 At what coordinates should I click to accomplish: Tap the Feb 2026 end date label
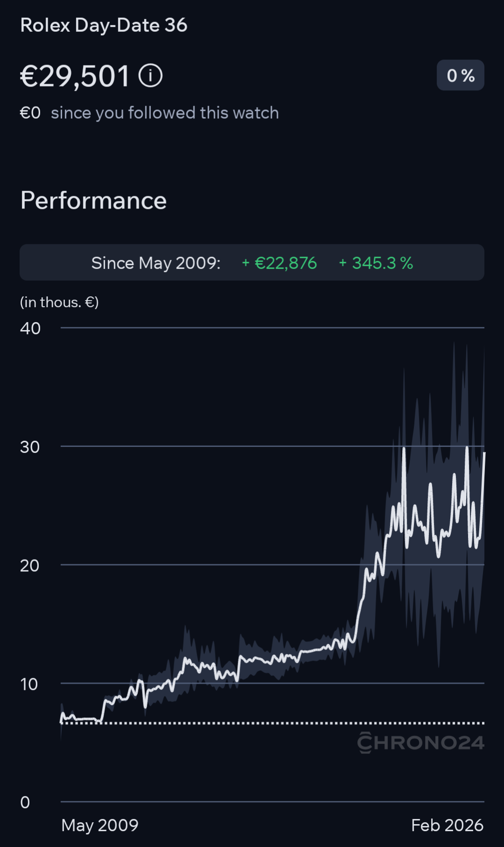(447, 825)
